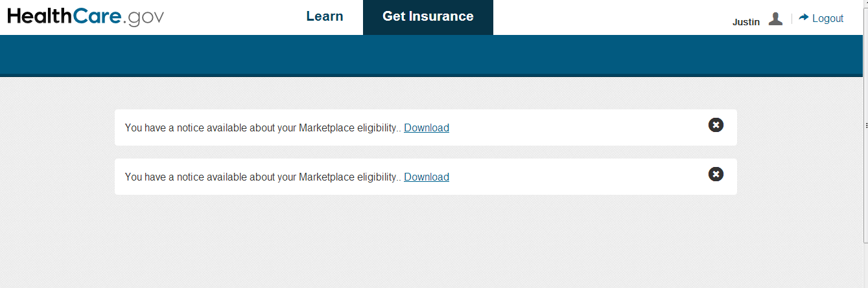Download the first Marketplace eligibility notice

(426, 128)
